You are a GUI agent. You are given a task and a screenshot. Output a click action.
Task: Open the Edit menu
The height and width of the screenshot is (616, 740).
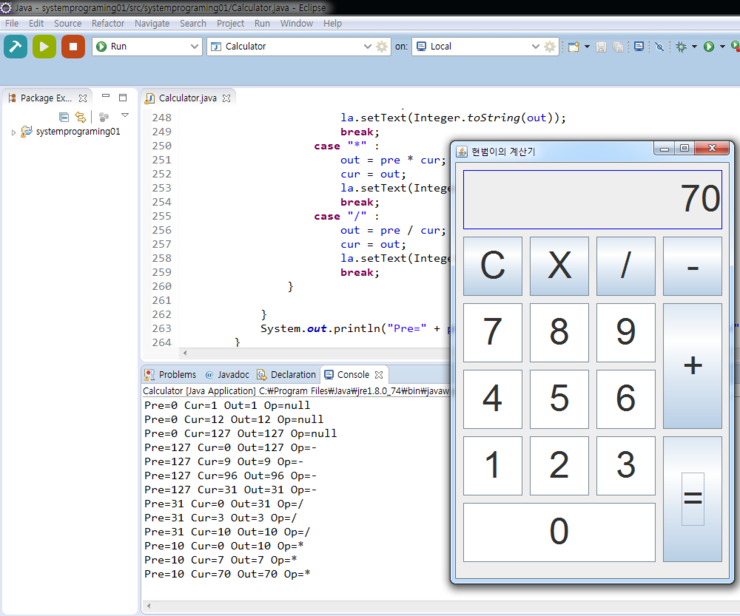click(36, 23)
